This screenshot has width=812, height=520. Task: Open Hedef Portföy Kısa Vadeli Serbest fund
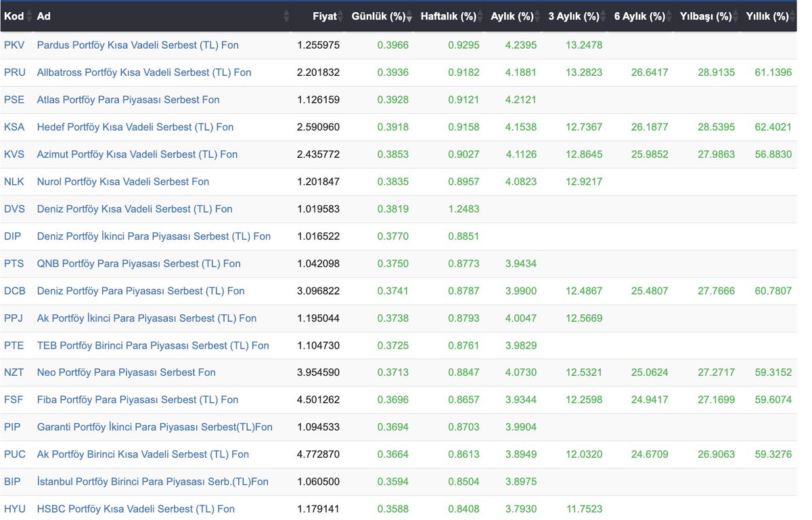[135, 127]
